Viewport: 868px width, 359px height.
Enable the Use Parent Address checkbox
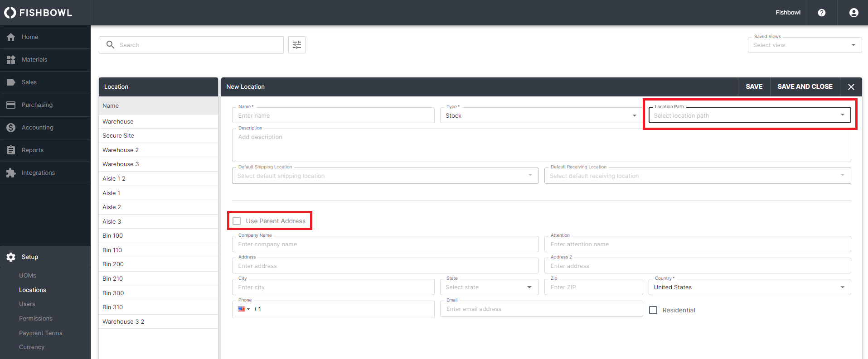pyautogui.click(x=237, y=221)
